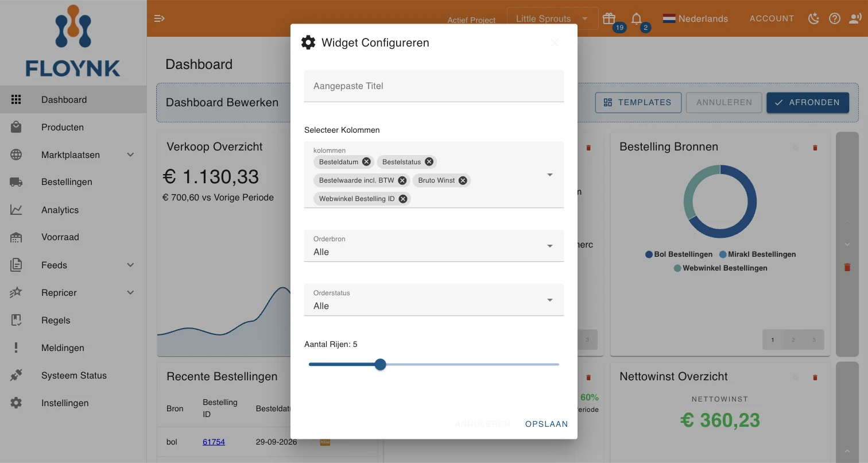The height and width of the screenshot is (463, 868).
Task: Expand the Marktplaatsen submenu
Action: [x=130, y=155]
